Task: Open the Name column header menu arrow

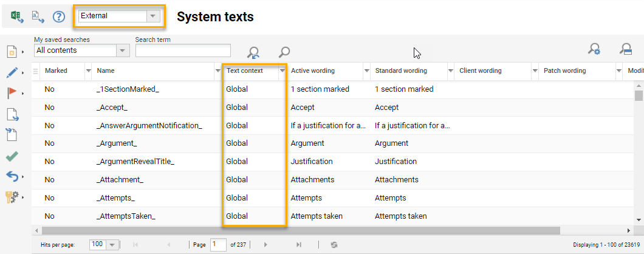Action: click(x=218, y=71)
